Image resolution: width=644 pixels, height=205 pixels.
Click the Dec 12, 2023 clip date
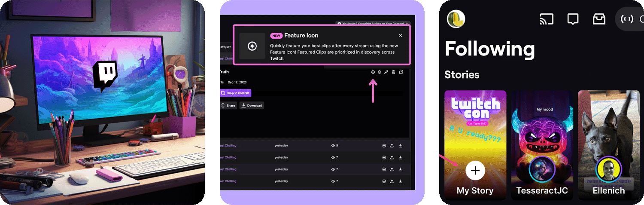pyautogui.click(x=237, y=82)
